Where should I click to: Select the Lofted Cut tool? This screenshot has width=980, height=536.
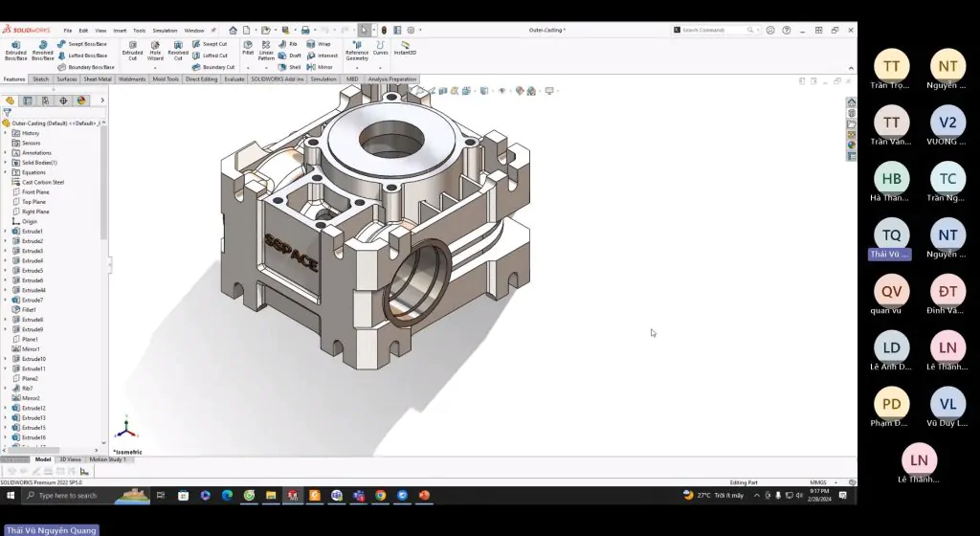(210, 56)
